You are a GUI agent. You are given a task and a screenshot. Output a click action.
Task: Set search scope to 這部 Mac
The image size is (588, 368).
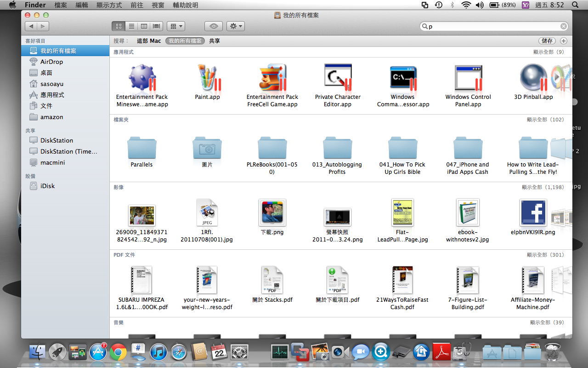coord(149,41)
